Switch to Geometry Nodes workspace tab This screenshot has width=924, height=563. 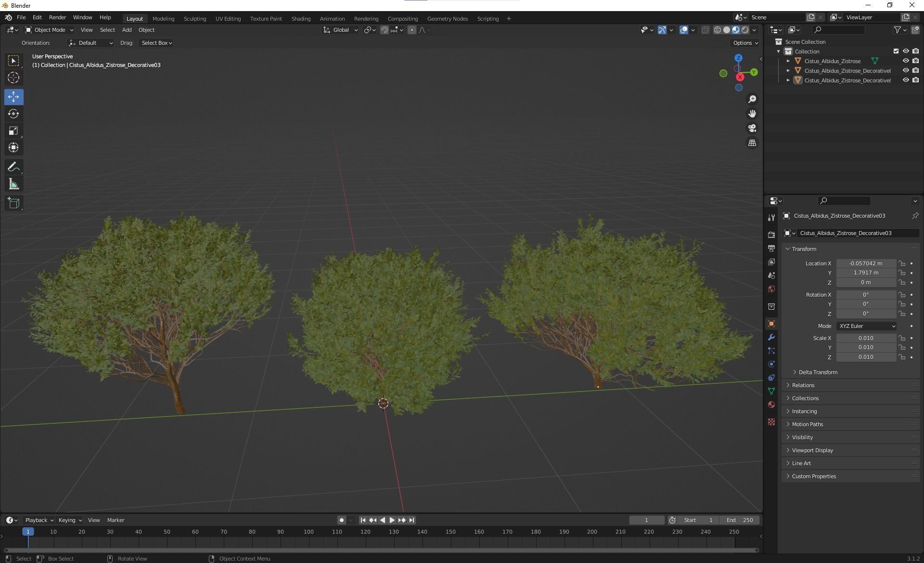(x=447, y=19)
